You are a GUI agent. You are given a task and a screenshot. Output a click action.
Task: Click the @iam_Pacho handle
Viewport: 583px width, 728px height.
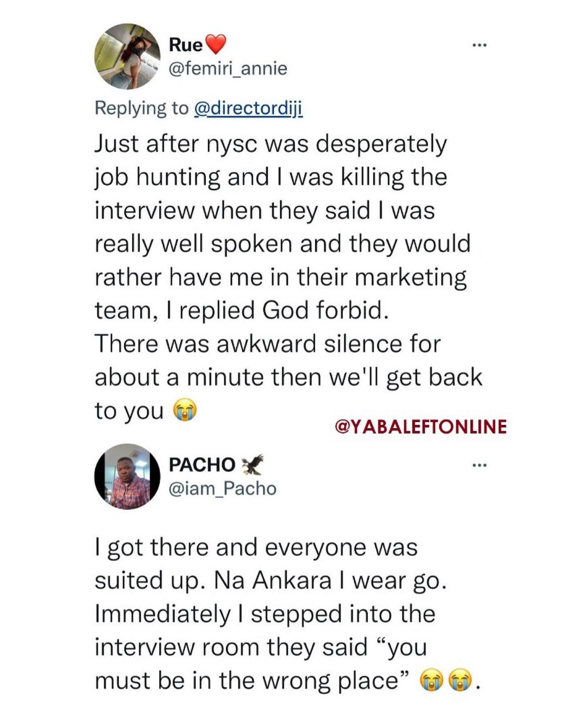(222, 488)
